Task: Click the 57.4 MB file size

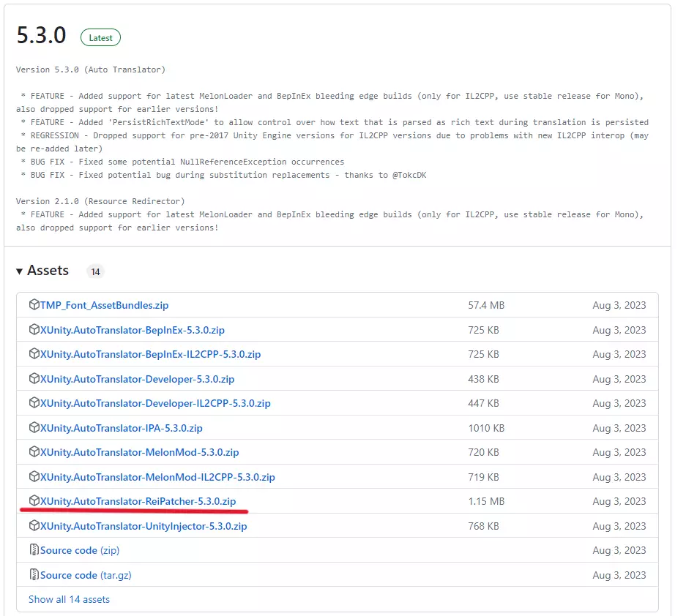Action: [x=486, y=305]
